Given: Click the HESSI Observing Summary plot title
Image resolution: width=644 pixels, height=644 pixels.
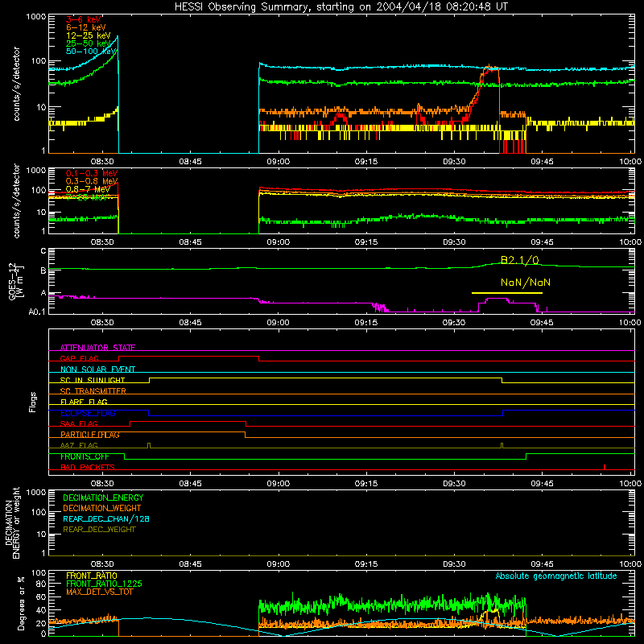Looking at the screenshot, I should (341, 7).
